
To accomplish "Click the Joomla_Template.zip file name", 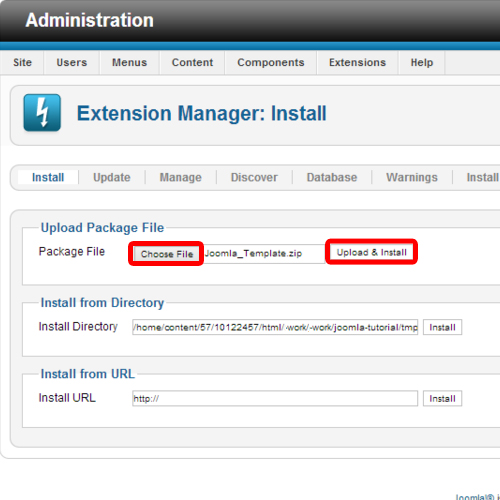I will click(253, 254).
